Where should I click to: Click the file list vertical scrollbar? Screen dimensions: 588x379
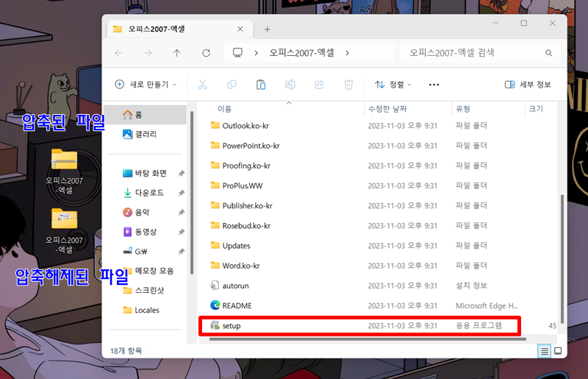(562, 259)
